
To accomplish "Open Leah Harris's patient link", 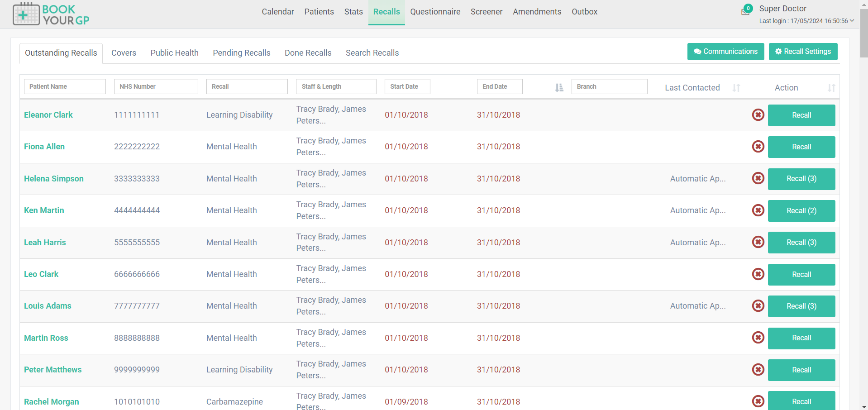I will (x=44, y=242).
